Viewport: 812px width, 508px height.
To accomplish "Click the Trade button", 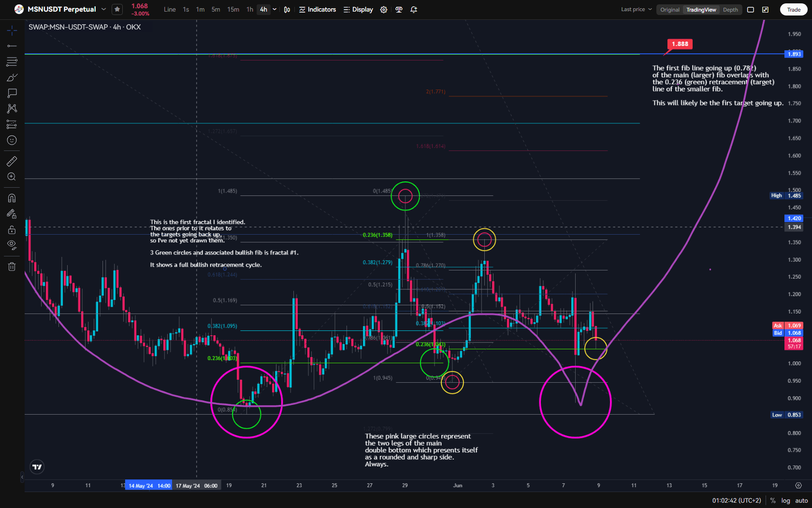I will pyautogui.click(x=794, y=10).
